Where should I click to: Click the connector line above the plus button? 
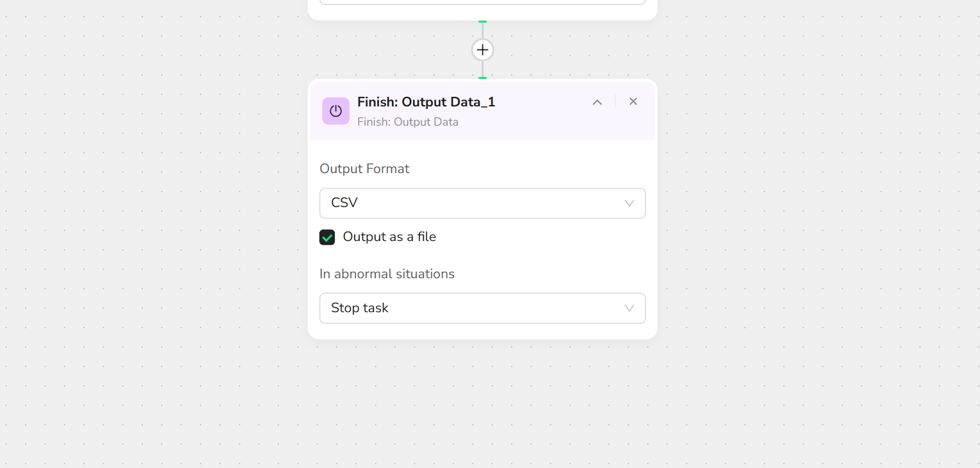pos(482,31)
